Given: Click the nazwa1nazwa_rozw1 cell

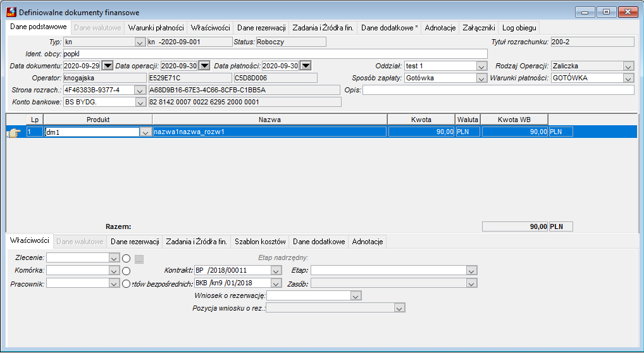Looking at the screenshot, I should click(269, 132).
